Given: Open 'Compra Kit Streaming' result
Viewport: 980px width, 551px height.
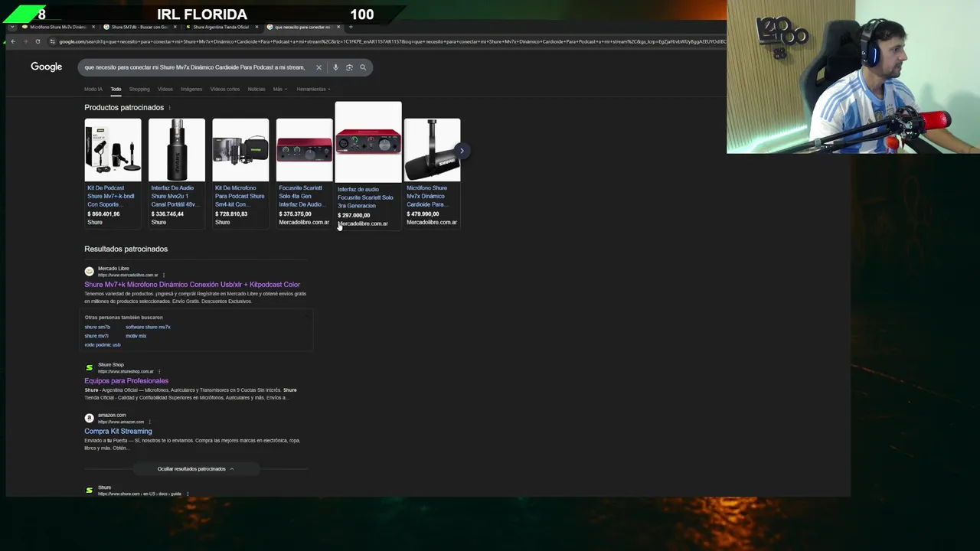Looking at the screenshot, I should pos(118,432).
